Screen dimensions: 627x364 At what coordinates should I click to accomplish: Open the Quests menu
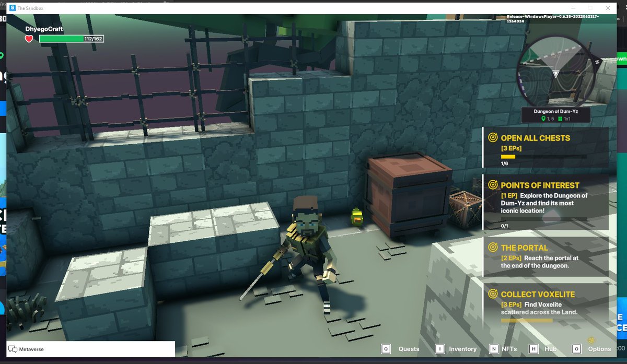(409, 349)
